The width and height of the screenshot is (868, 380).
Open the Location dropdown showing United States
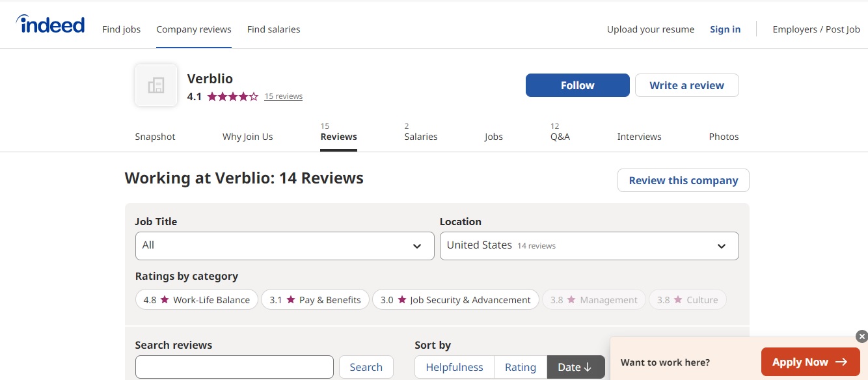589,246
